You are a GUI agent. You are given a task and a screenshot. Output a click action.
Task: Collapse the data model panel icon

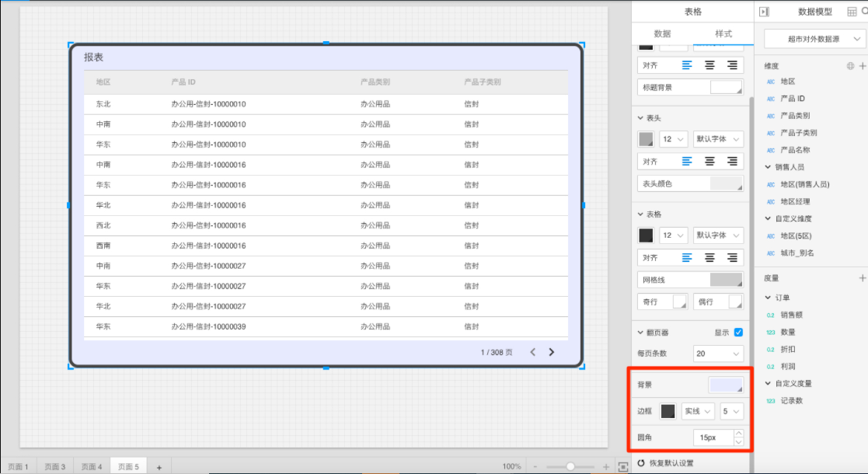[x=764, y=12]
